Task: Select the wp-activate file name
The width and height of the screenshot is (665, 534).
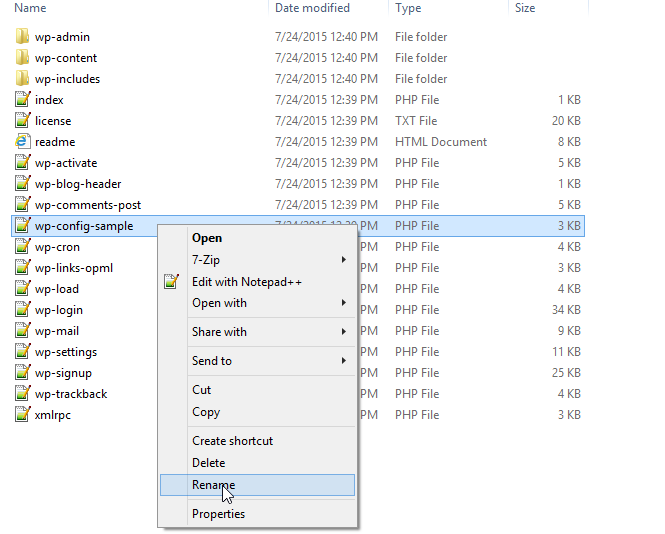Action: pos(66,163)
